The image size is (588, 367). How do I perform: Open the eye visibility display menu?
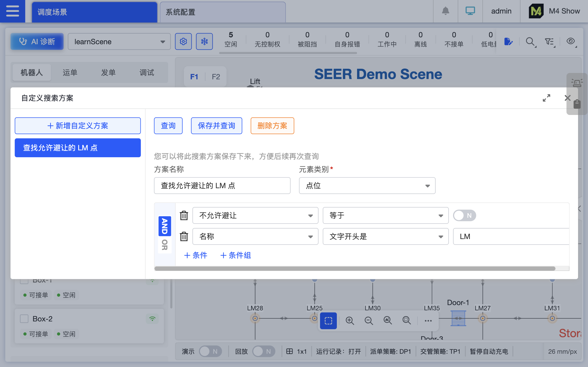(570, 41)
